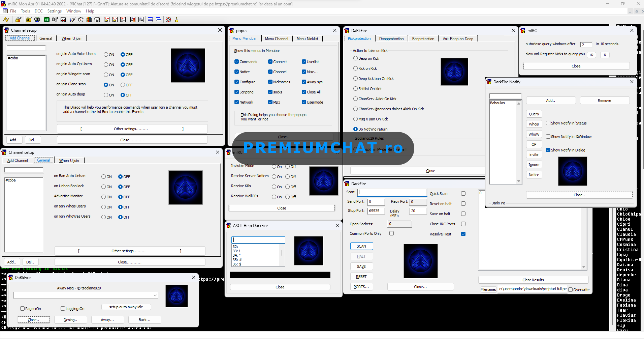
Task: Click the Connect lightning bolt toolbar icon
Action: tap(6, 20)
